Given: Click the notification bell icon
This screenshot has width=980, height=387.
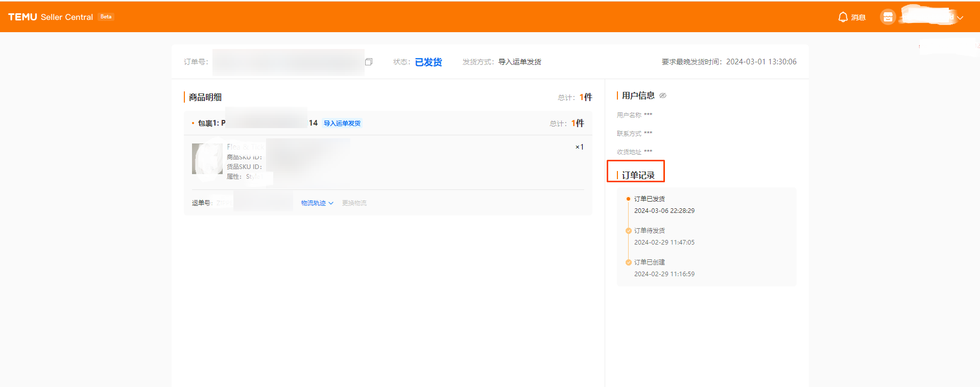Looking at the screenshot, I should [x=843, y=17].
